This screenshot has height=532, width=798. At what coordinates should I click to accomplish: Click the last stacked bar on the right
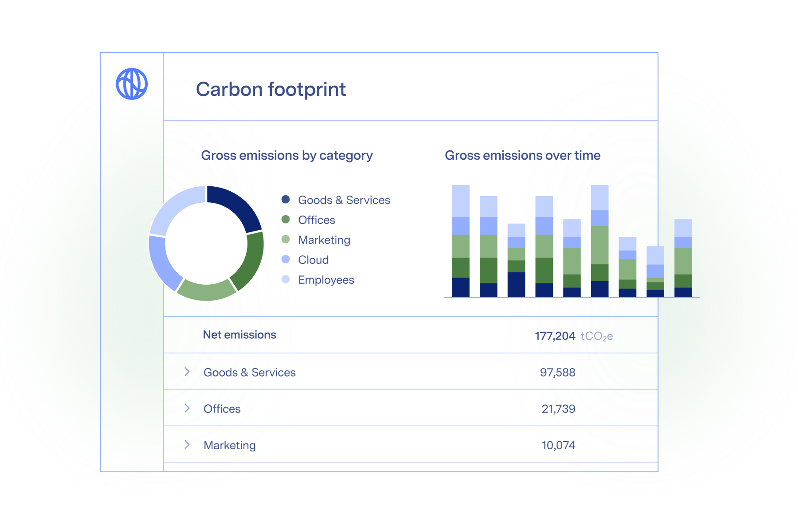click(x=683, y=259)
